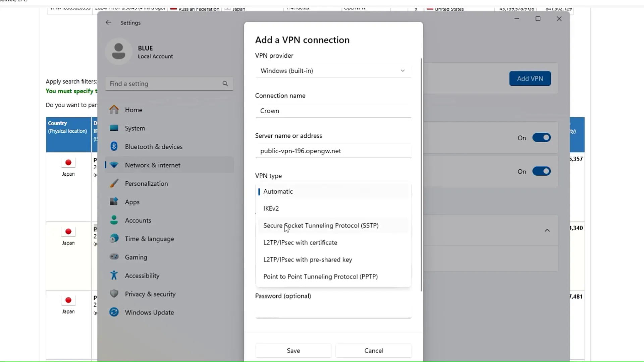The height and width of the screenshot is (362, 644).
Task: Click the Network wifi icon
Action: pyautogui.click(x=114, y=165)
